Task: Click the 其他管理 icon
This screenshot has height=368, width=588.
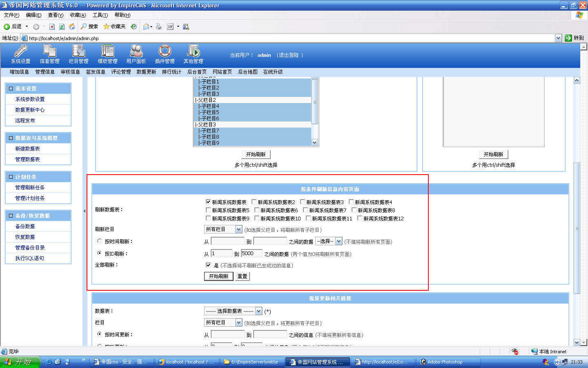Action: pyautogui.click(x=193, y=51)
